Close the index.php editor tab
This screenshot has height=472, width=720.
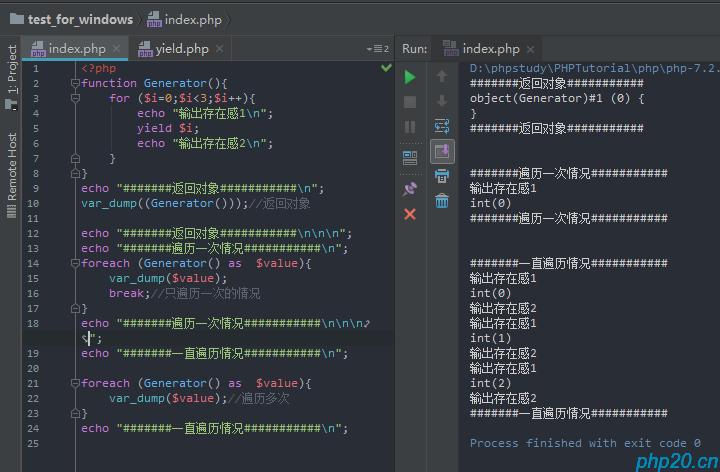coord(117,48)
